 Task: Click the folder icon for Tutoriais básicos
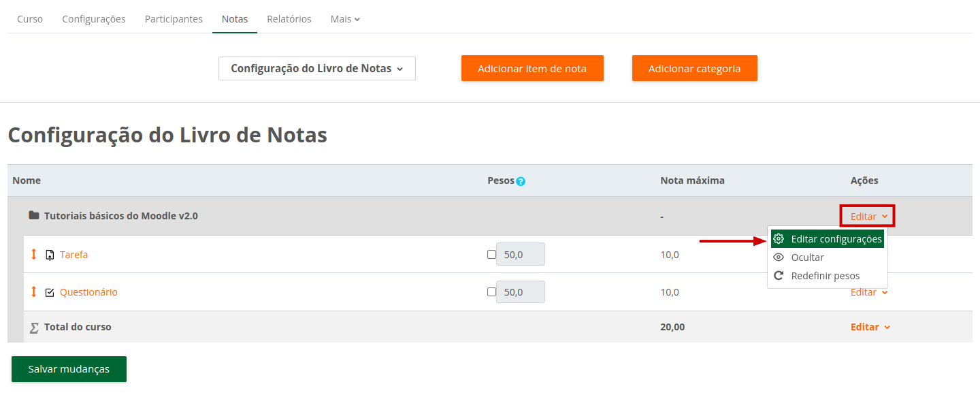34,215
